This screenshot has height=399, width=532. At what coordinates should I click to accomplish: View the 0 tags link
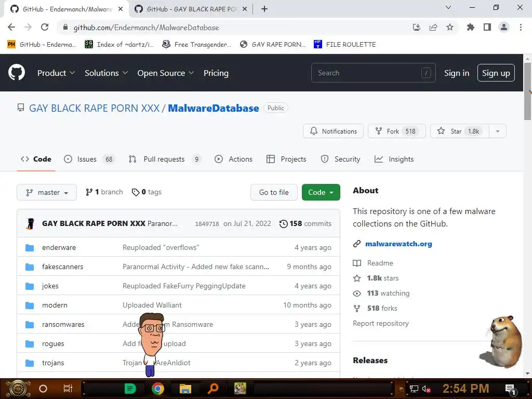pyautogui.click(x=147, y=192)
